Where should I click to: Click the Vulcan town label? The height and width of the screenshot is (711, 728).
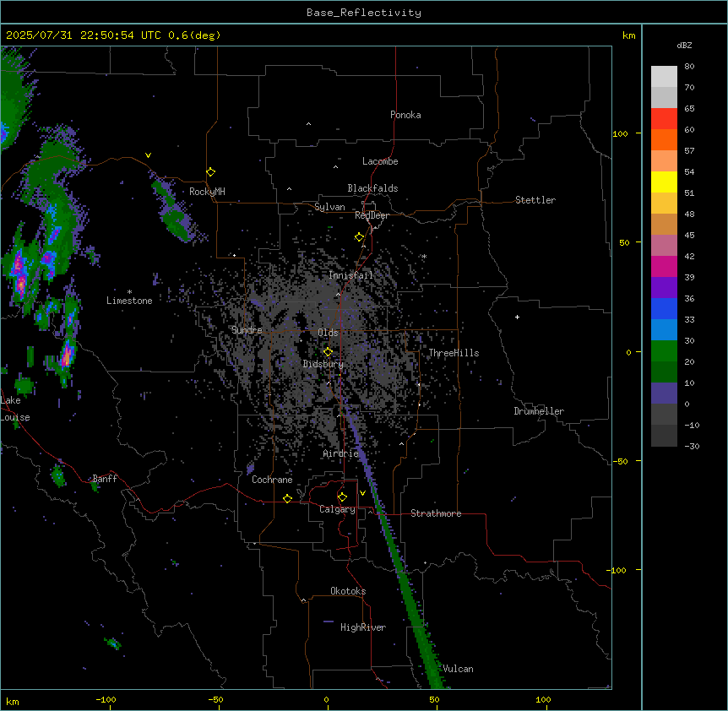pos(458,669)
